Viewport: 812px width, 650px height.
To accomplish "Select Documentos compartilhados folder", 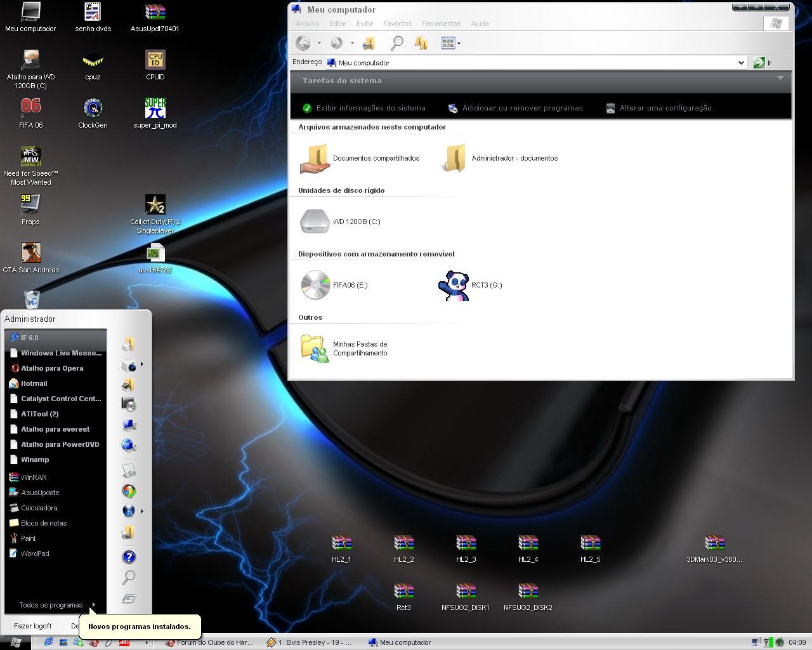I will click(x=360, y=158).
